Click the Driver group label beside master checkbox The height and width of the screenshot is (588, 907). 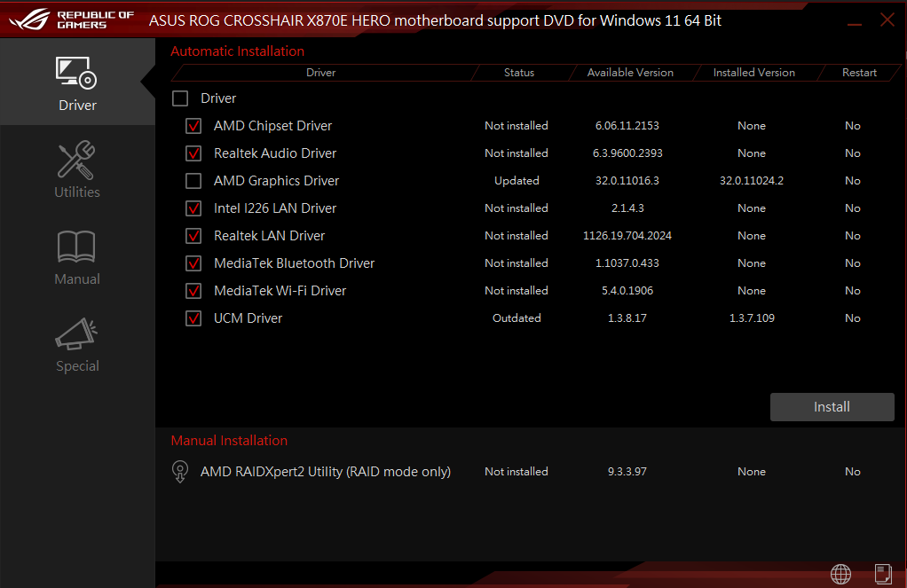pos(218,98)
